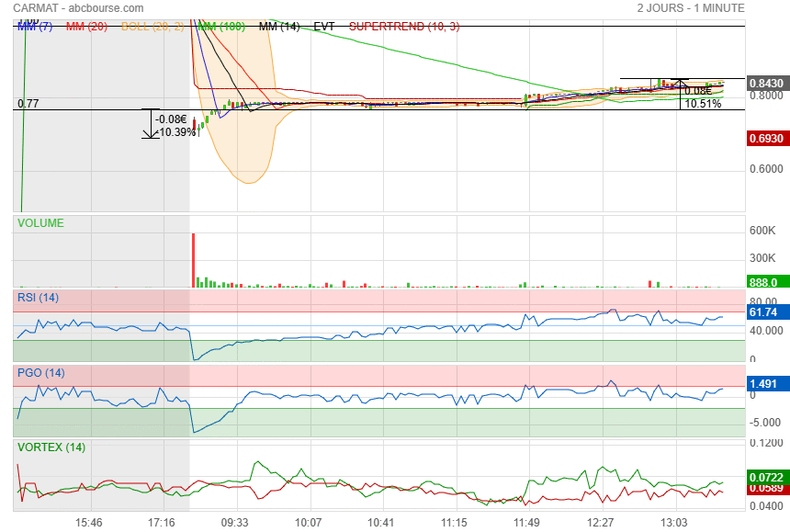The image size is (790, 532).
Task: Click the MM (100) legend label
Action: (221, 27)
